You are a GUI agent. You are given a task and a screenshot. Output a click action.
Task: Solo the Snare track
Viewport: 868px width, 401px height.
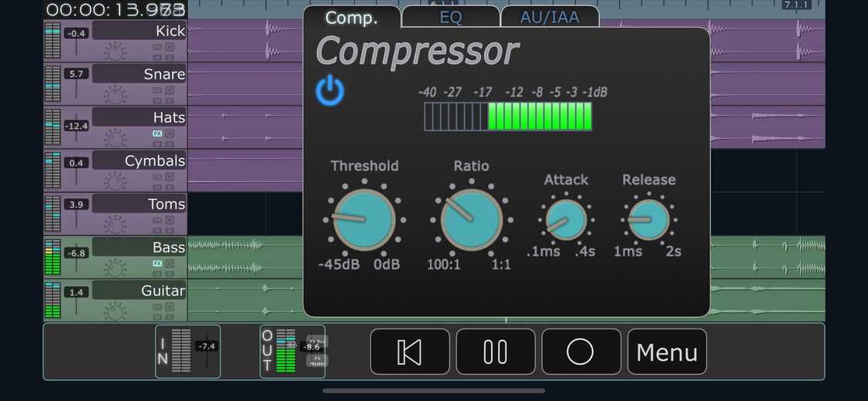(170, 100)
